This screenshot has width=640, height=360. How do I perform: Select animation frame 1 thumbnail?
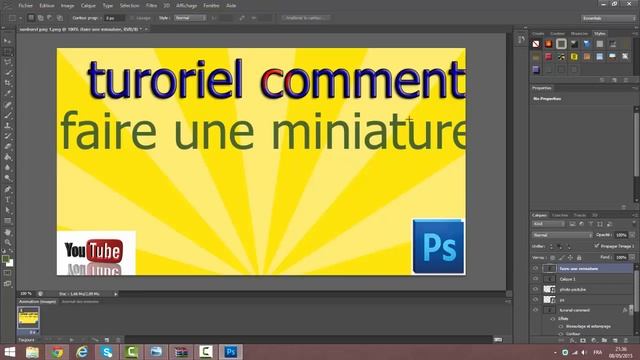pyautogui.click(x=28, y=318)
